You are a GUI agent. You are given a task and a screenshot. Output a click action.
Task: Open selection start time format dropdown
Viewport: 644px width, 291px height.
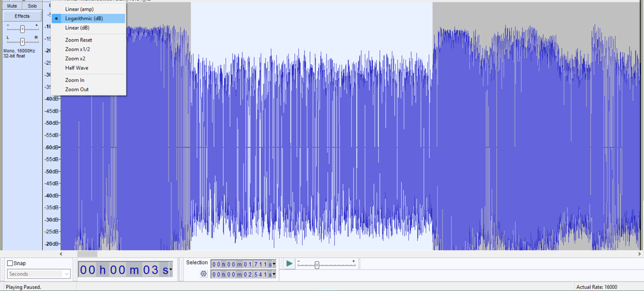pyautogui.click(x=274, y=264)
